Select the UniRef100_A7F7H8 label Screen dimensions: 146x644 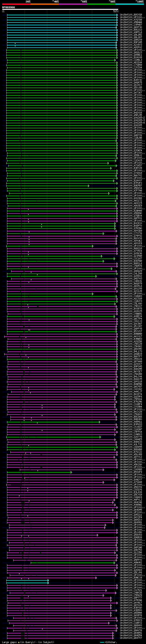131,191
